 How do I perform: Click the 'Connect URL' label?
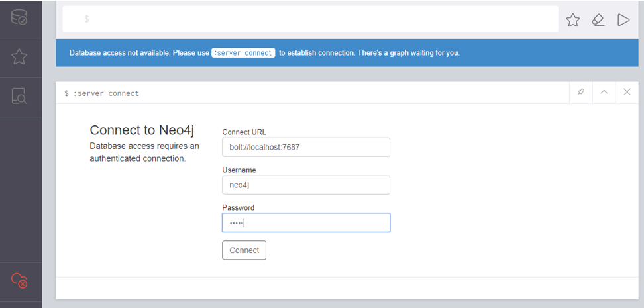[244, 132]
